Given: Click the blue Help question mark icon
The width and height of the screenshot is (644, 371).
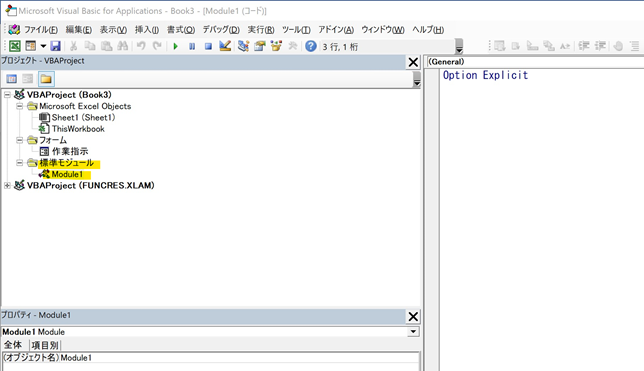Looking at the screenshot, I should pos(311,46).
